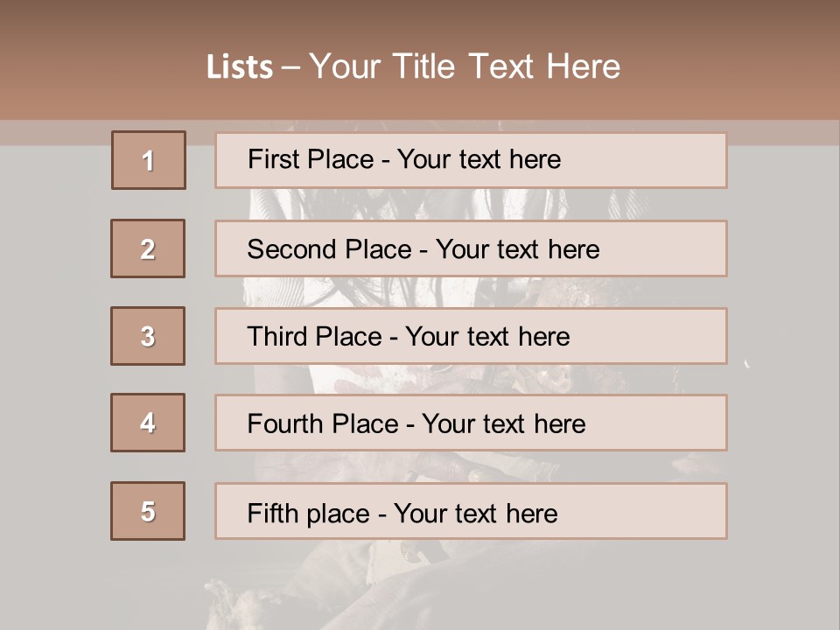840x630 pixels.
Task: Select the number 1 box
Action: pos(148,160)
